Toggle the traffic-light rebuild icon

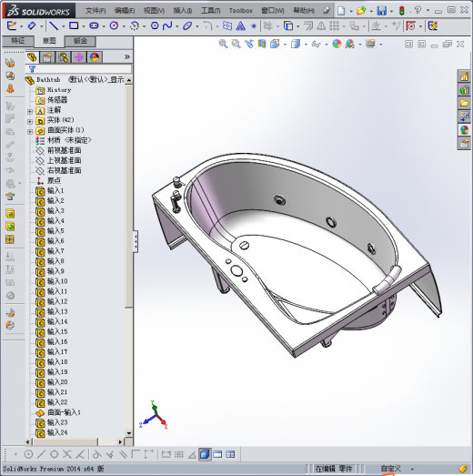tap(402, 11)
